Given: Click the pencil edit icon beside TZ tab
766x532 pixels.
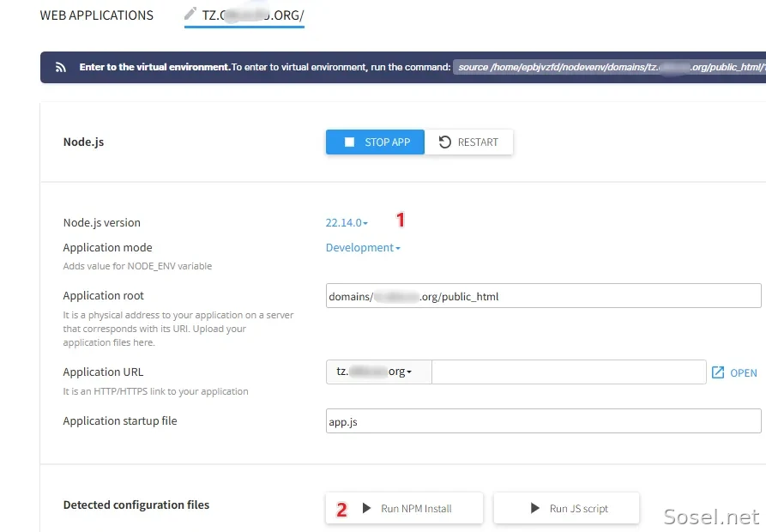Looking at the screenshot, I should click(190, 14).
